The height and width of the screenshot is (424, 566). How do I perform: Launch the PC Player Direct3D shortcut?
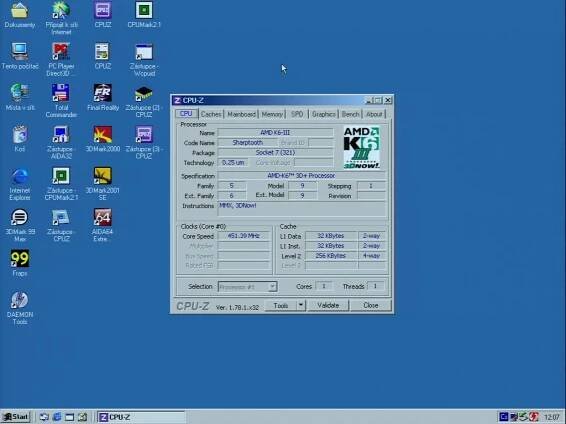(61, 52)
